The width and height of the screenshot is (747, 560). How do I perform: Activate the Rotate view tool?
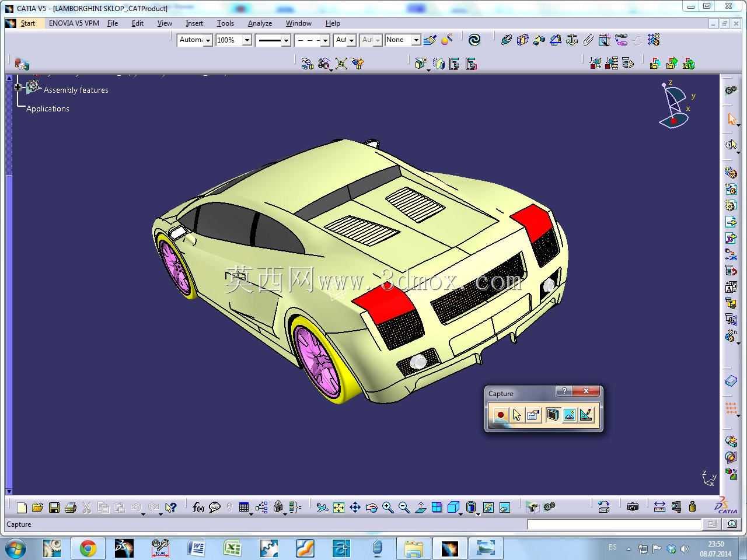[371, 508]
